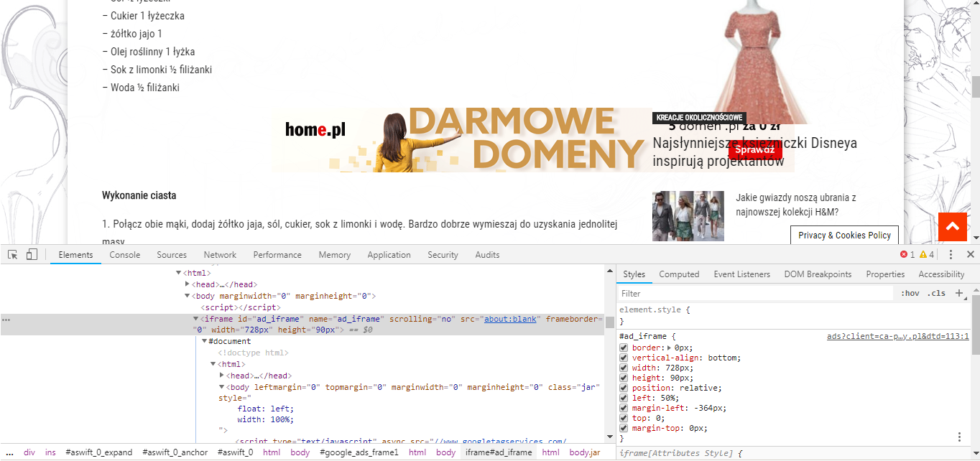This screenshot has height=461, width=980.
Task: Collapse the iframe ad_iframe node
Action: [x=195, y=319]
